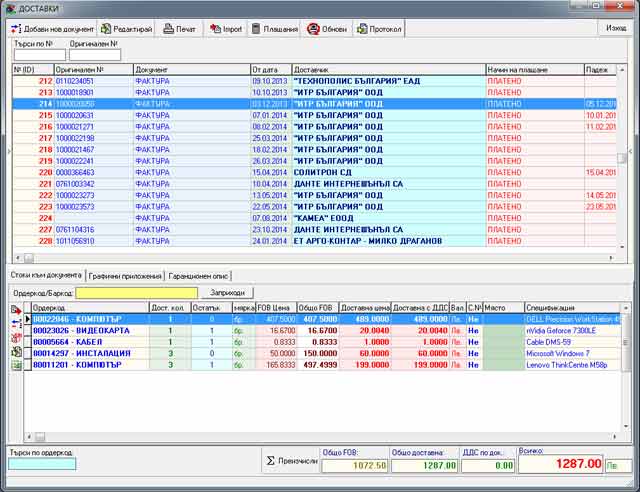Click the 'Преизчисли' recalculate sigma button

click(290, 461)
